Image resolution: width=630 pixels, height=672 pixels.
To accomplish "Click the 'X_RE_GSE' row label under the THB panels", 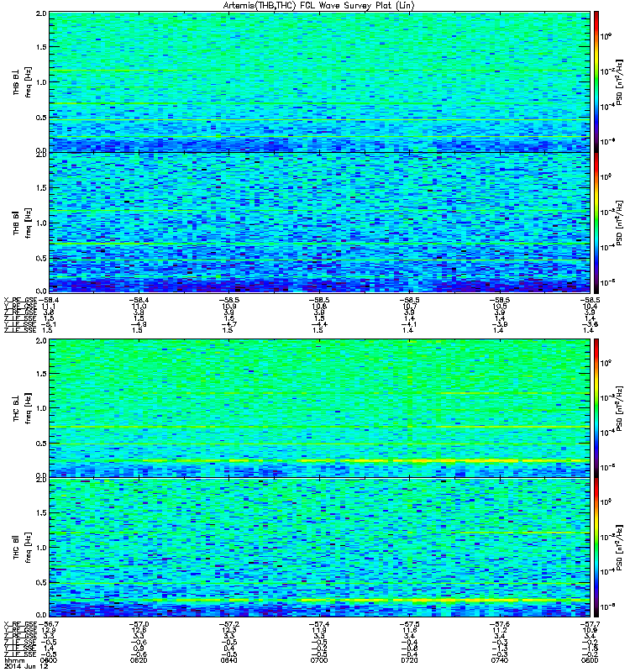I will [x=20, y=300].
